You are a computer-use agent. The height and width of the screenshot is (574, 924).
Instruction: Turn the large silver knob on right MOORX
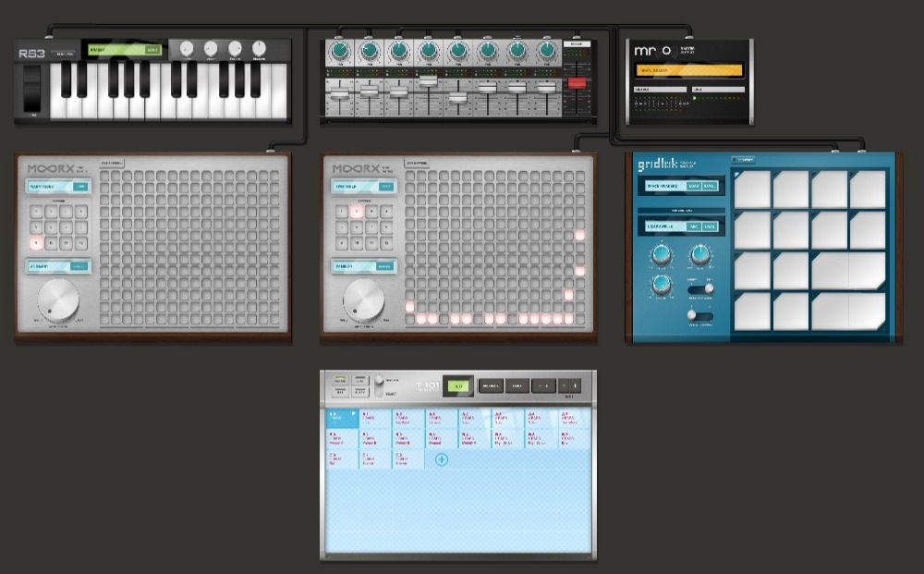point(363,300)
